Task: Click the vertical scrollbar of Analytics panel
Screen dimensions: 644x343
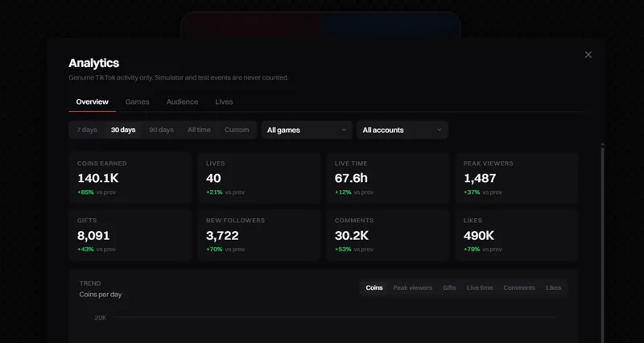Action: click(602, 243)
